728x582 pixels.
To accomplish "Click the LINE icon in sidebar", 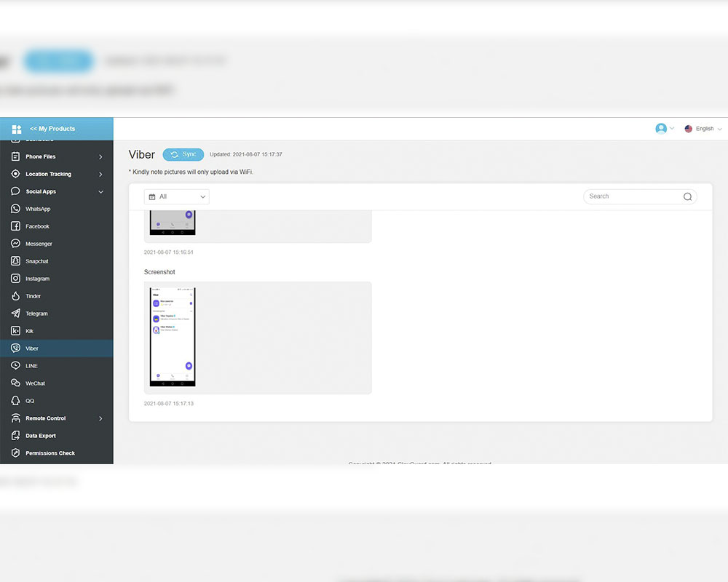I will 15,366.
